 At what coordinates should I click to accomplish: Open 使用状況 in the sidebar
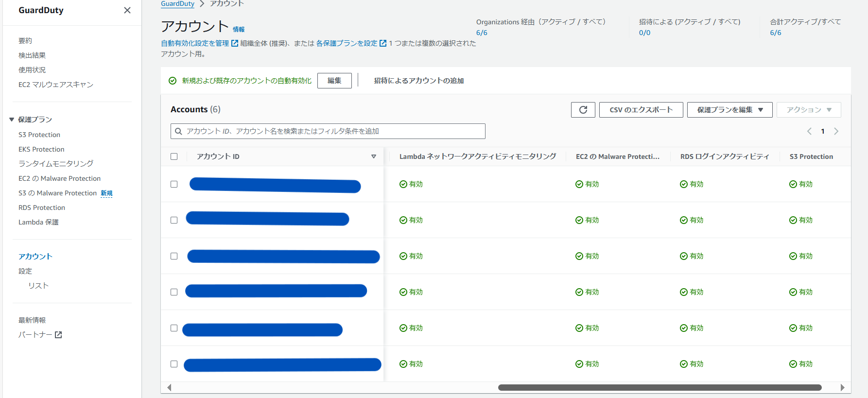(32, 70)
